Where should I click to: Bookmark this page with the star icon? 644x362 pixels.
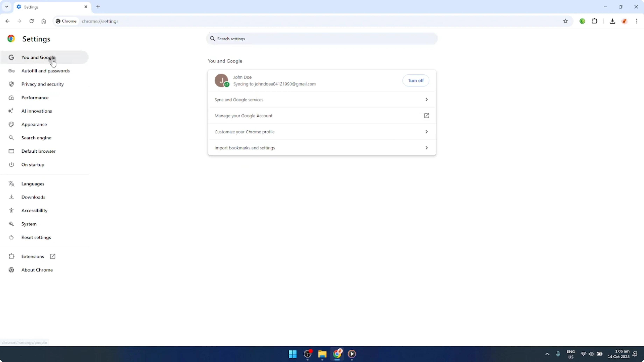point(566,21)
